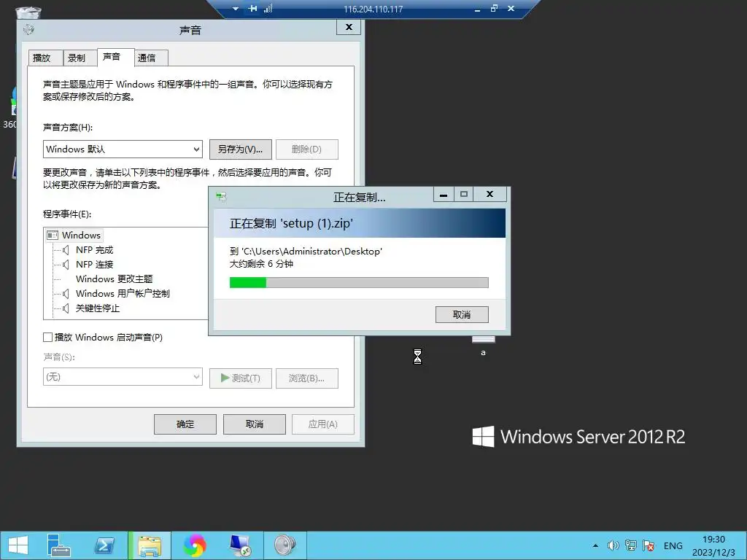Click 确定 in the Sound dialog
The width and height of the screenshot is (747, 560).
185,424
